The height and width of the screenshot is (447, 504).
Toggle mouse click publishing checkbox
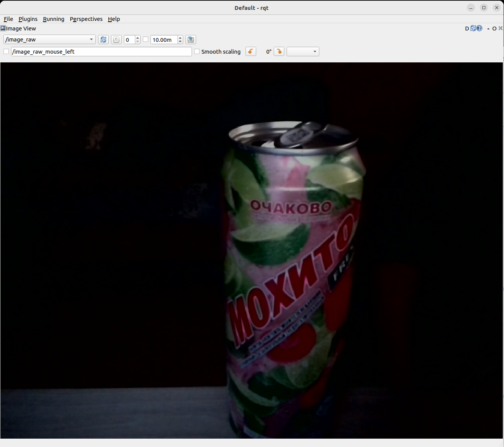[6, 52]
